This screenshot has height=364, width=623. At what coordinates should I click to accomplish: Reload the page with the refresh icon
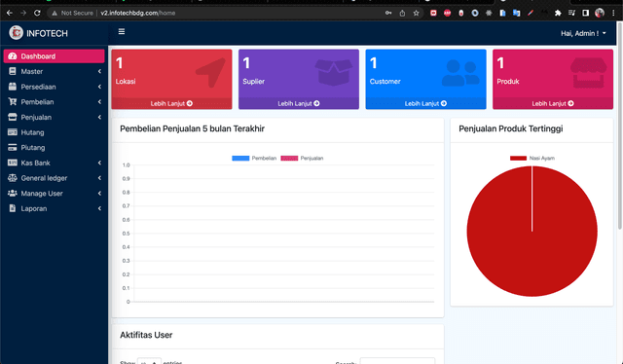click(x=37, y=13)
